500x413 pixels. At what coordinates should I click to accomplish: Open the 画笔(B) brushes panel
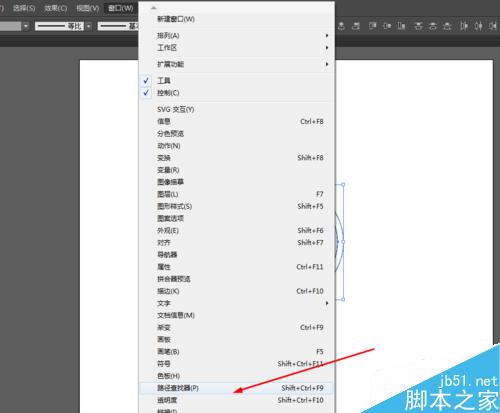tap(236, 352)
